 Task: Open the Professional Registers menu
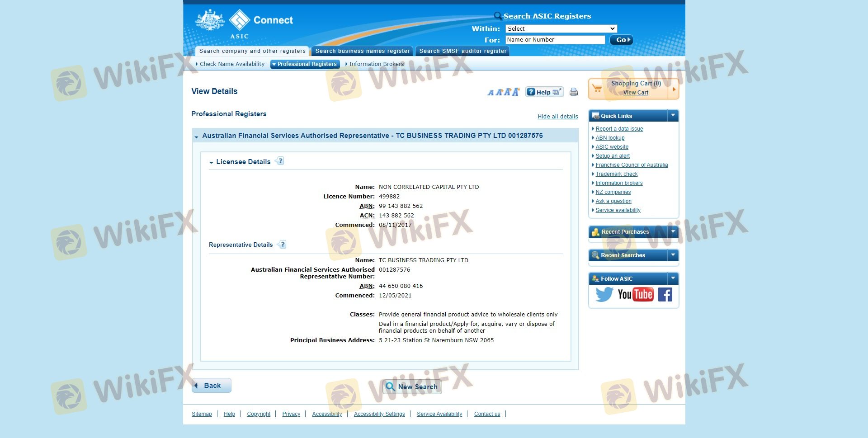(305, 64)
